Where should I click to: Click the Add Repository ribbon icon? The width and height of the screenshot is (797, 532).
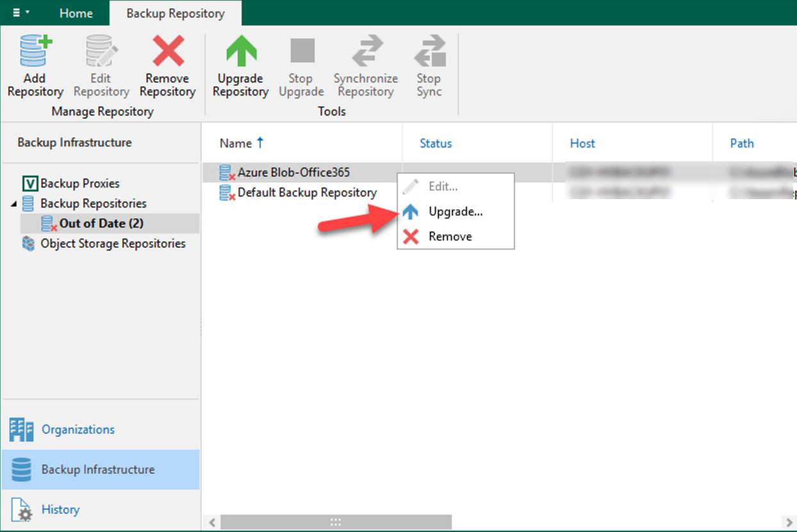coord(35,52)
